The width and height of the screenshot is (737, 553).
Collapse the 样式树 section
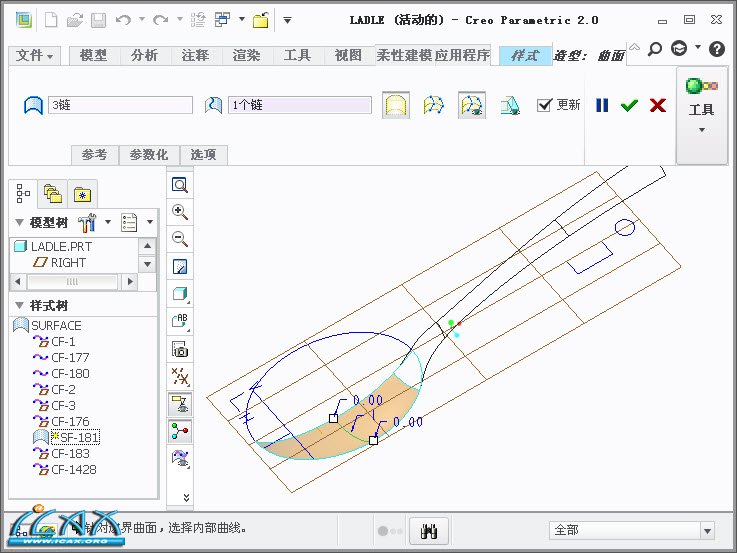[x=19, y=305]
